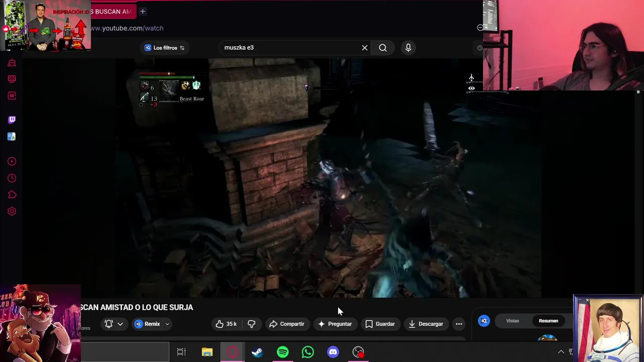Open File Explorer from taskbar
The height and width of the screenshot is (362, 644).
[207, 352]
